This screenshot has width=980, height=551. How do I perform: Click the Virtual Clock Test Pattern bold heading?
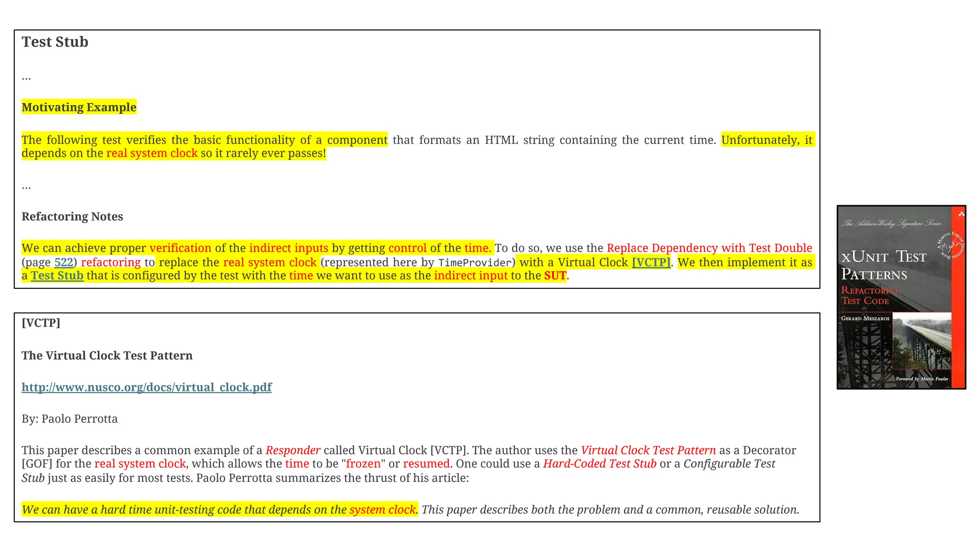[x=107, y=356]
